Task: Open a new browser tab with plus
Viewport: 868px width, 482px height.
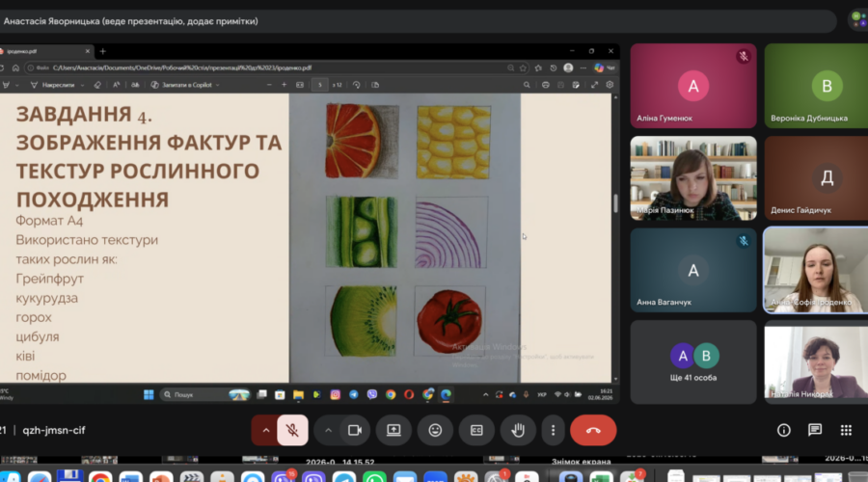Action: [102, 51]
